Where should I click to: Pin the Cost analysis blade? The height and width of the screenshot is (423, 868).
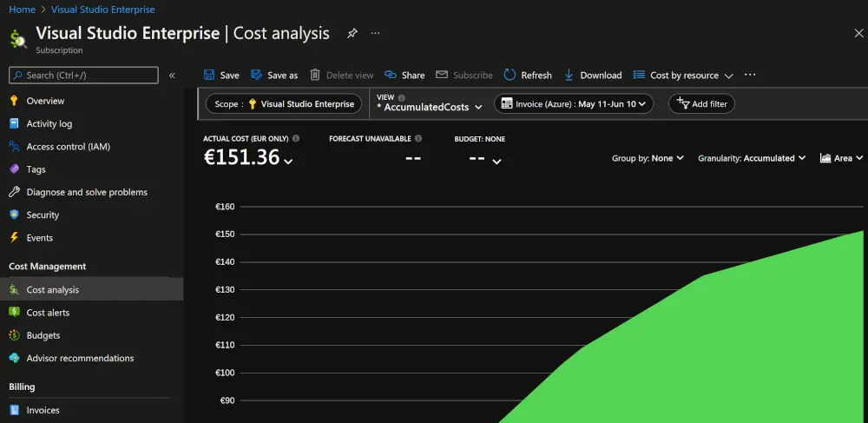click(x=352, y=33)
